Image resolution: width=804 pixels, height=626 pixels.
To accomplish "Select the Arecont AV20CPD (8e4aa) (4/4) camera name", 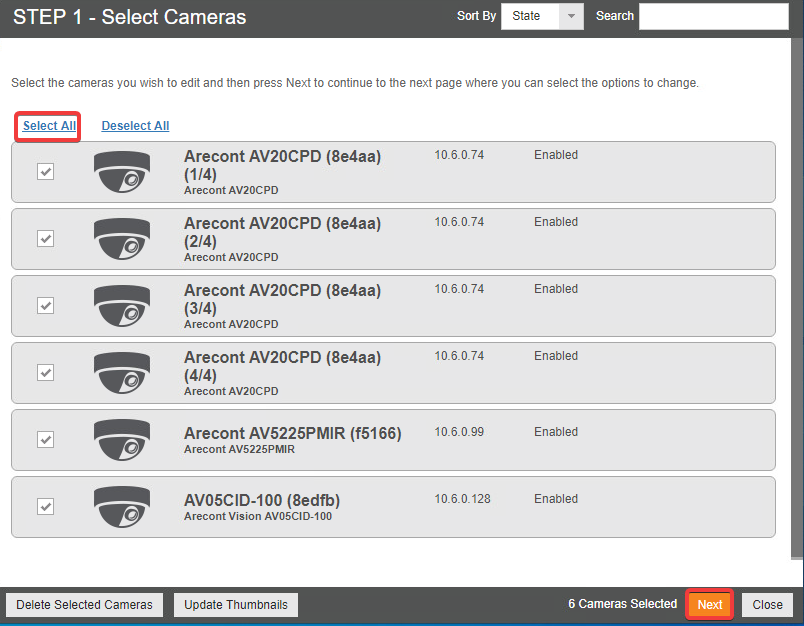I will point(283,366).
